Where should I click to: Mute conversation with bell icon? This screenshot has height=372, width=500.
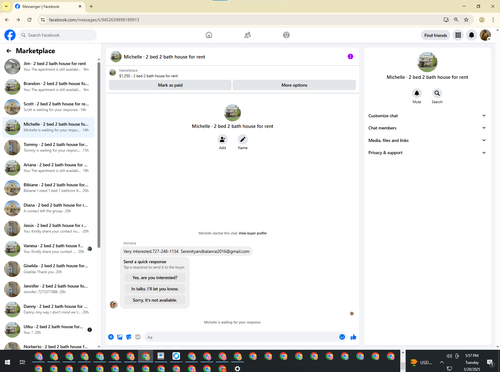click(x=417, y=93)
